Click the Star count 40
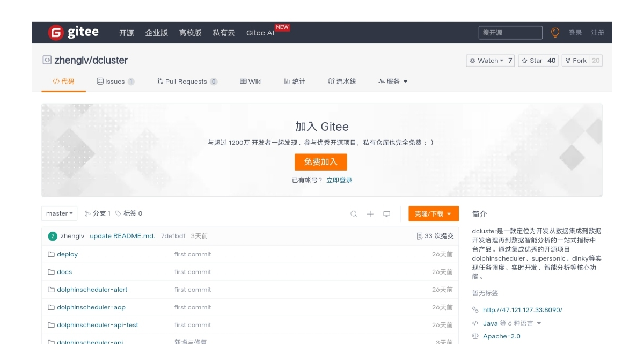 point(552,61)
